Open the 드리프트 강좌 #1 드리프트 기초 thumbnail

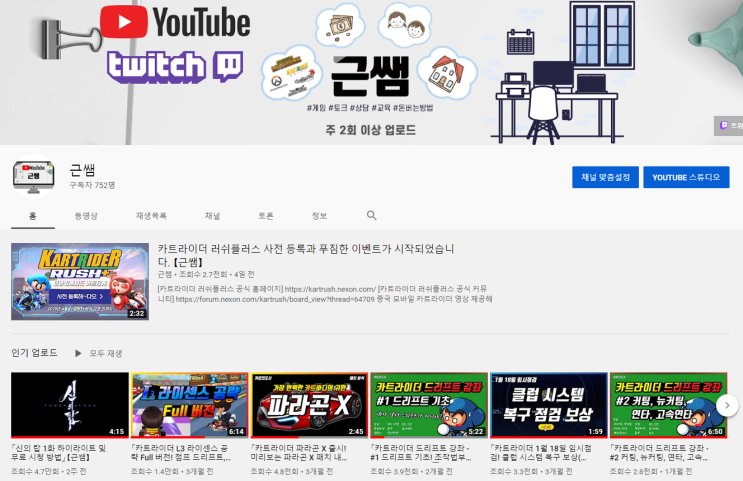(x=429, y=405)
